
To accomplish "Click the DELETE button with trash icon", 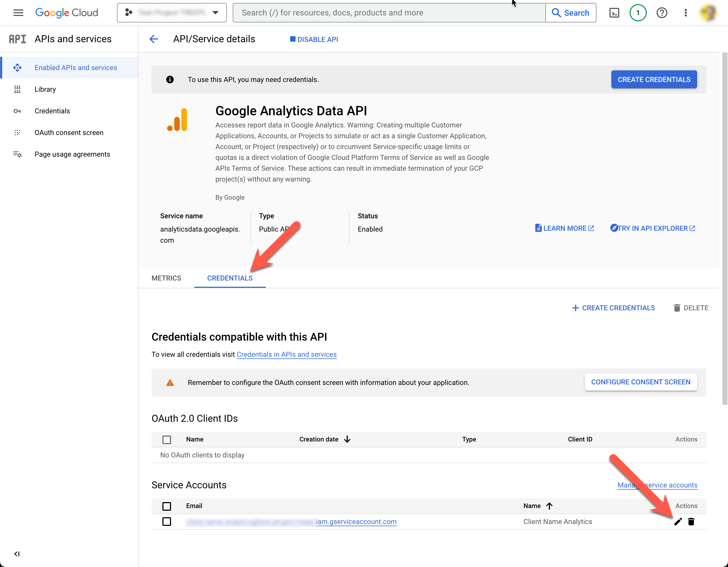I will pyautogui.click(x=691, y=308).
